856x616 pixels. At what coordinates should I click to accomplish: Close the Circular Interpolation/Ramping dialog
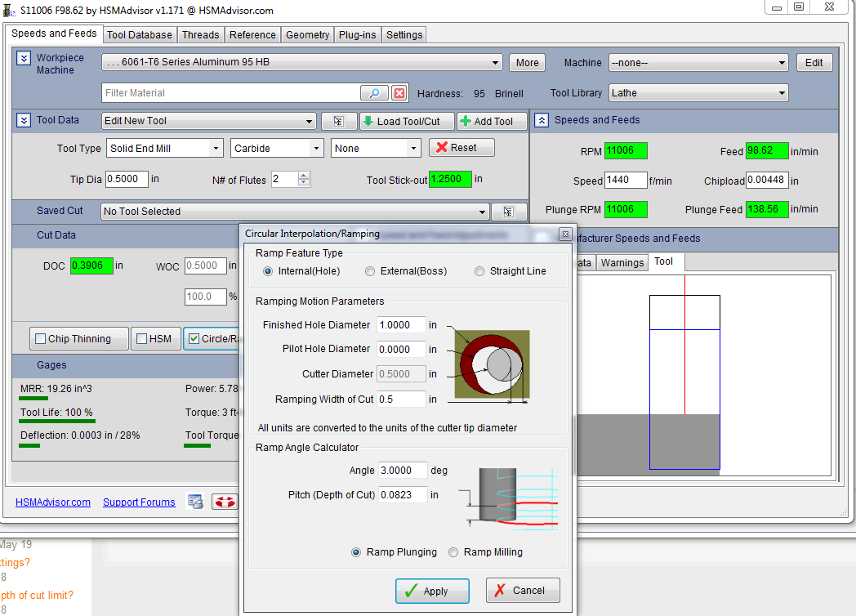click(x=564, y=234)
